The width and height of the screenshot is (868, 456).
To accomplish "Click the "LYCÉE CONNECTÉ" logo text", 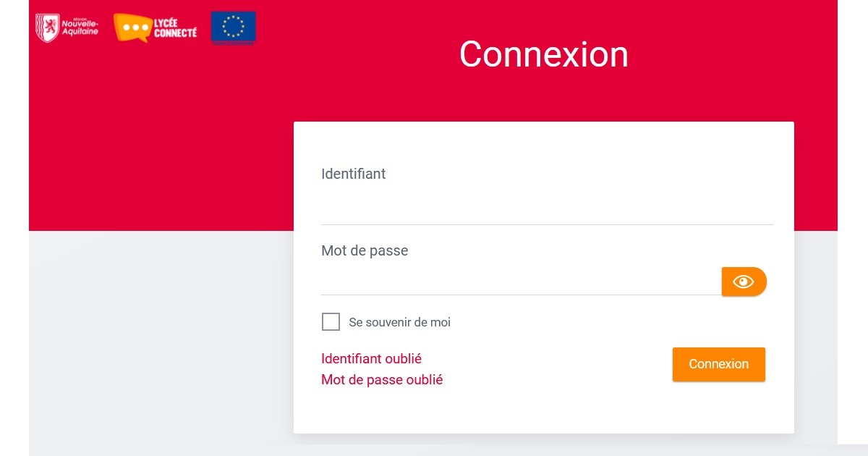I will [x=175, y=28].
